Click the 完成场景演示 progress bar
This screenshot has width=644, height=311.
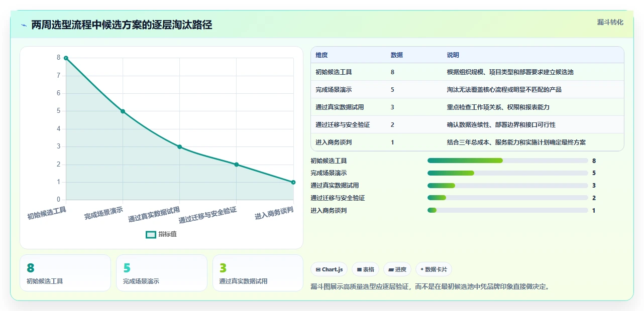pos(507,173)
